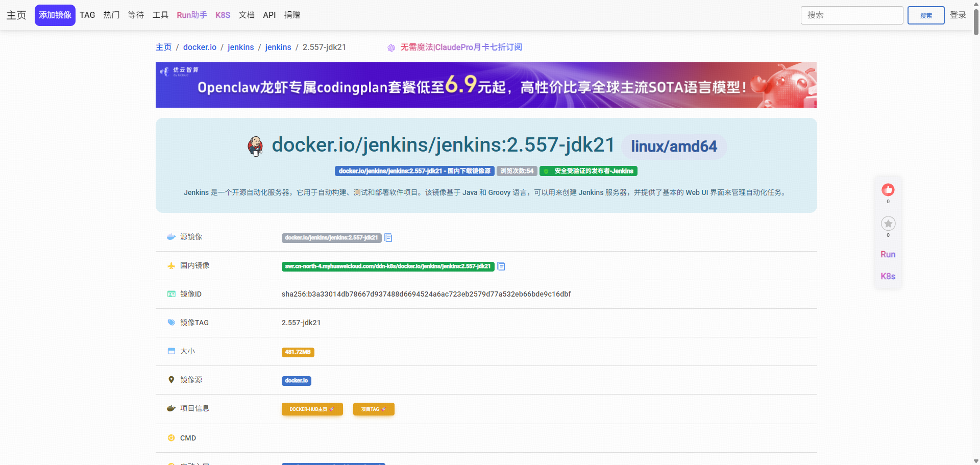Click the 添加镜像 add image button
Image resolution: width=980 pixels, height=465 pixels.
(55, 15)
